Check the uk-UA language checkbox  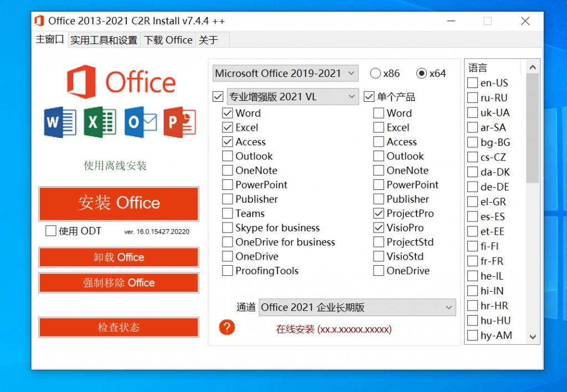(473, 112)
